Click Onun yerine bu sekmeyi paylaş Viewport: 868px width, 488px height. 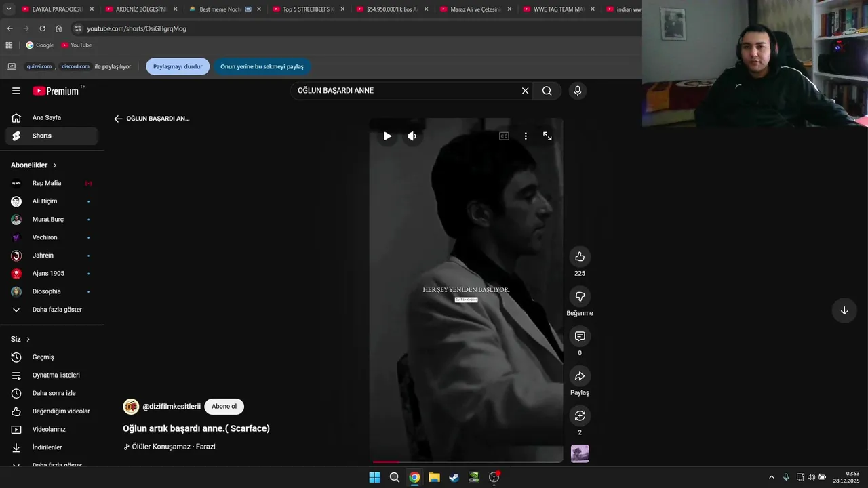pyautogui.click(x=262, y=66)
